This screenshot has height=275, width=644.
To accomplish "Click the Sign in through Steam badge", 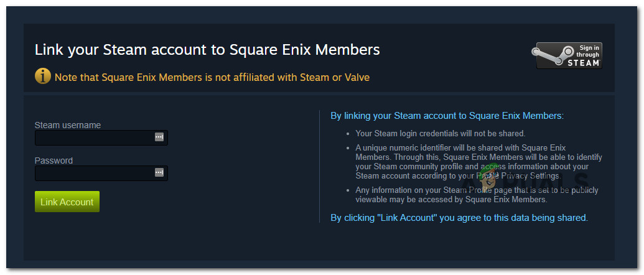I will (566, 55).
